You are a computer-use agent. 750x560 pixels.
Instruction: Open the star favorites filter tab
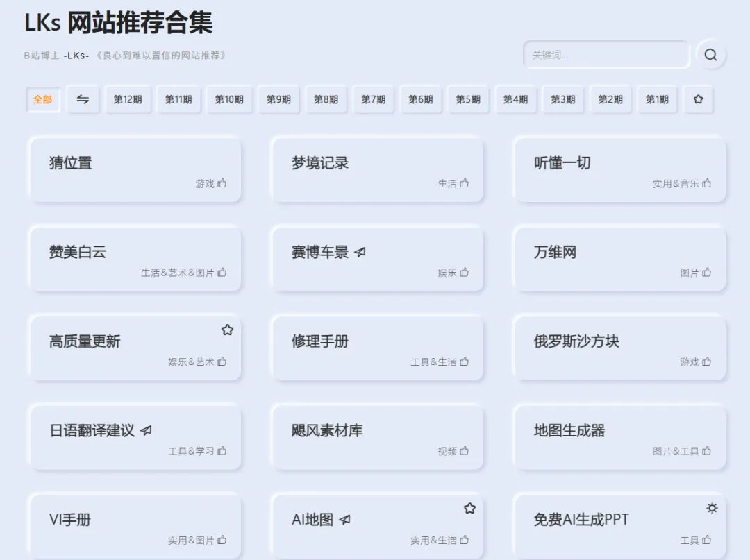(x=699, y=99)
